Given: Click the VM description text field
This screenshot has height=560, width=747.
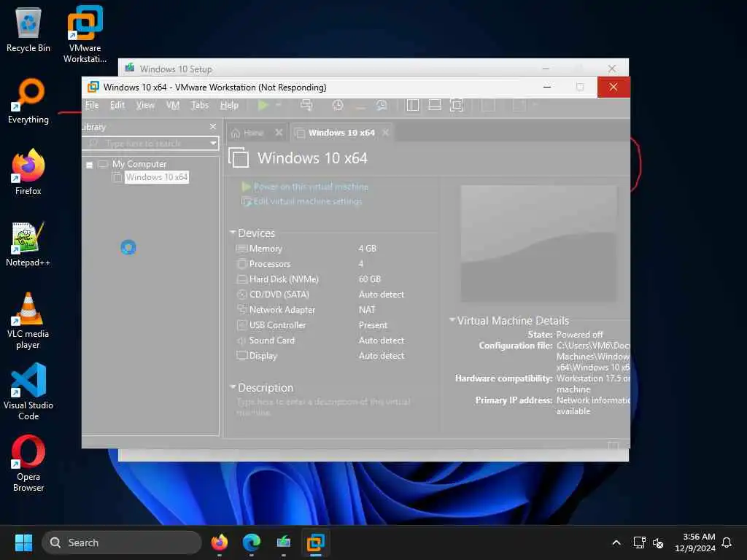Looking at the screenshot, I should [x=324, y=407].
